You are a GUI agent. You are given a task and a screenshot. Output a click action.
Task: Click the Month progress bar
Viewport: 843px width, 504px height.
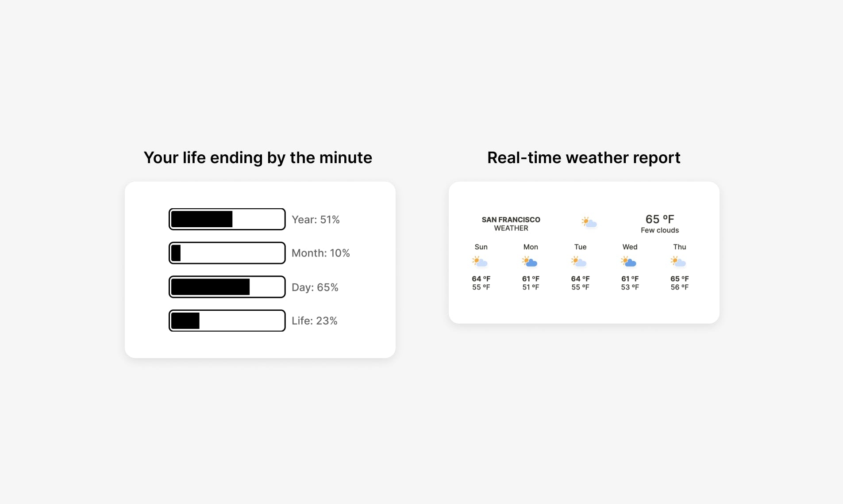tap(227, 253)
